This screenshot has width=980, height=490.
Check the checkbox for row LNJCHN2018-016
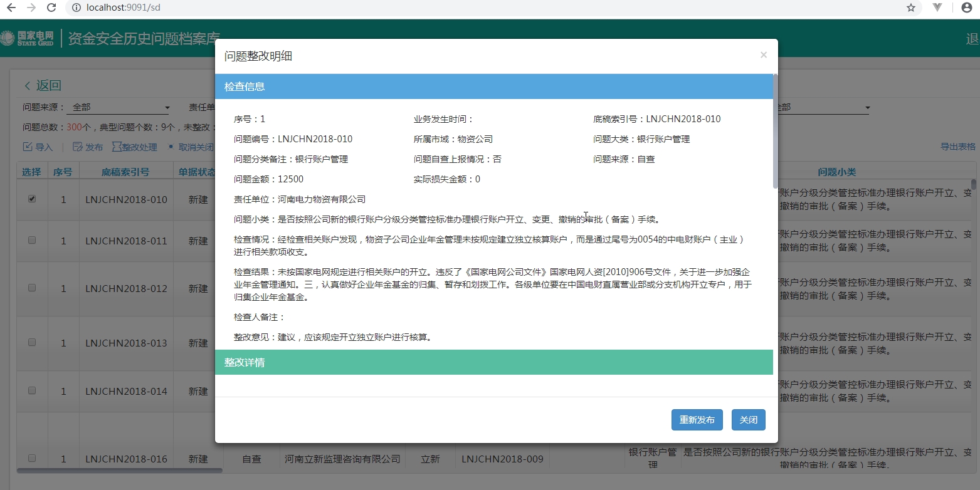coord(32,458)
